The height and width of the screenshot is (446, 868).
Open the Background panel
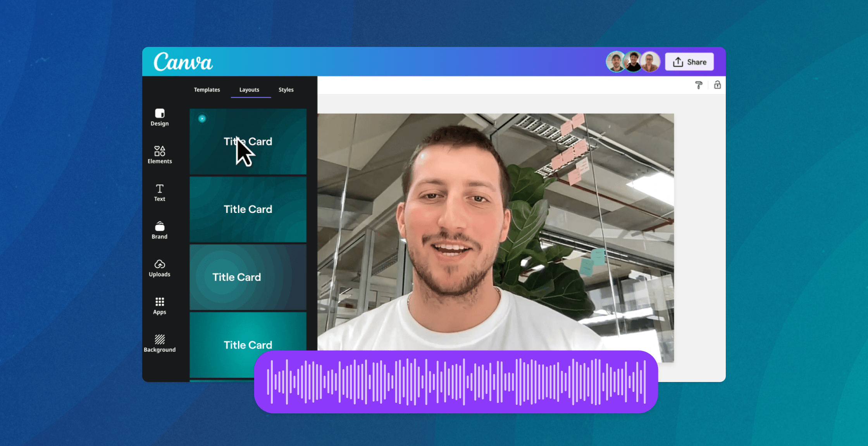[160, 344]
